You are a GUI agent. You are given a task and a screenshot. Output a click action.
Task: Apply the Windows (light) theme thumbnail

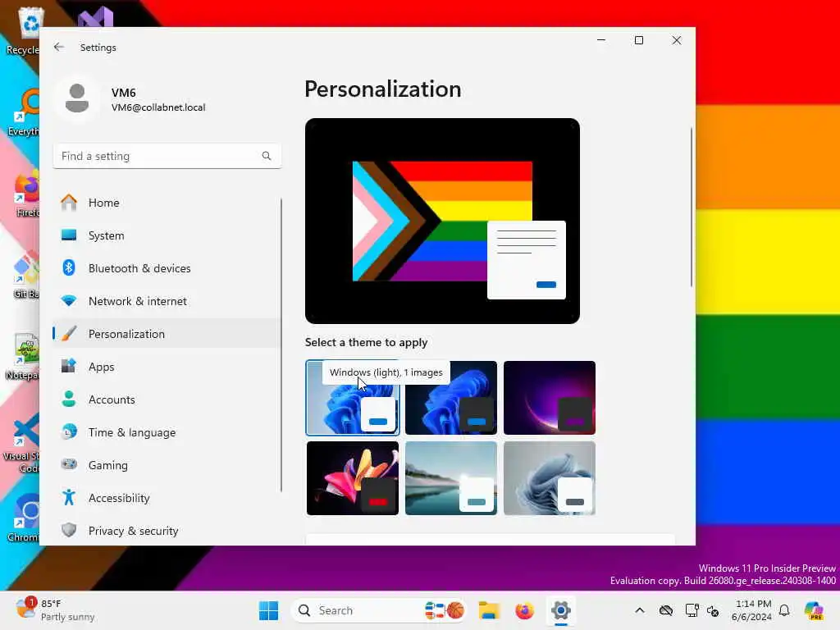tap(353, 398)
